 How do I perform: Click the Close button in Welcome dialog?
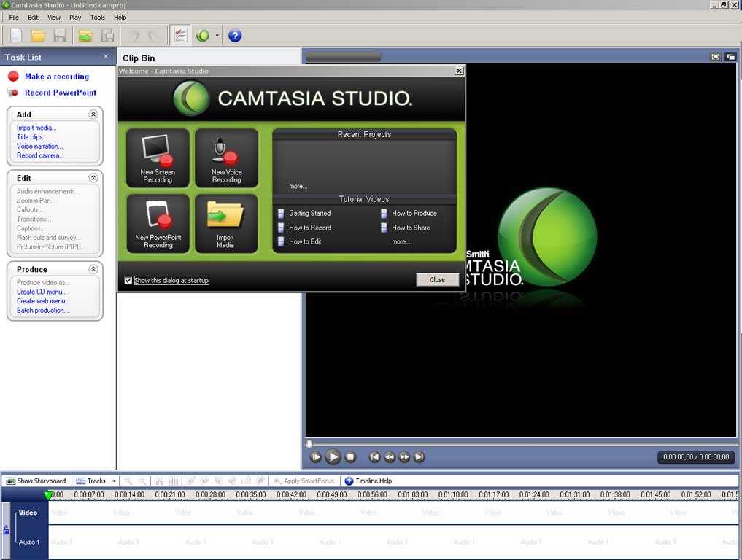[x=437, y=279]
